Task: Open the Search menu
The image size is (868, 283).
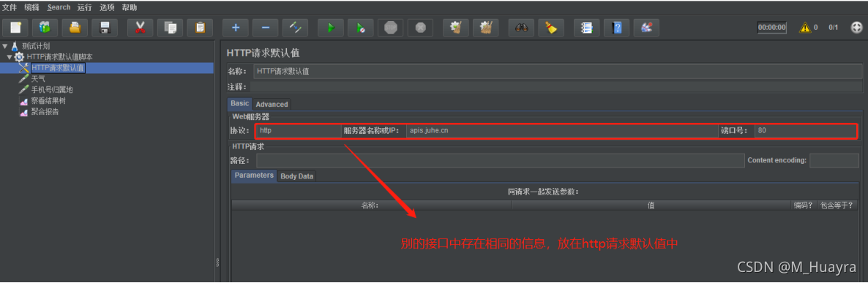Action: (59, 7)
